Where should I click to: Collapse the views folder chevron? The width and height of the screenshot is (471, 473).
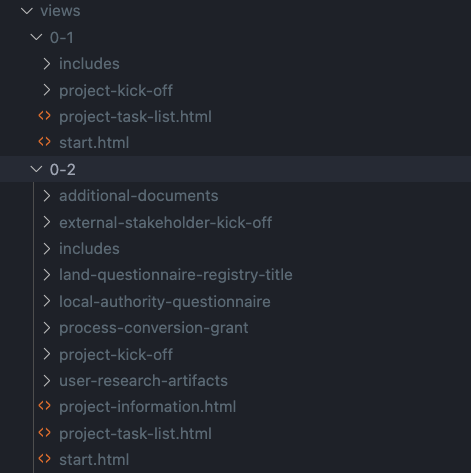(x=27, y=11)
